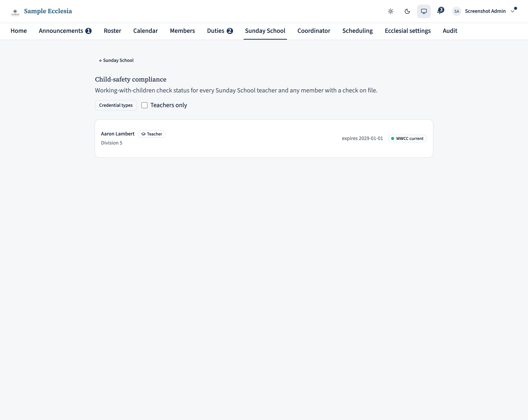Select system theme monitor icon
Image resolution: width=528 pixels, height=420 pixels.
point(424,11)
